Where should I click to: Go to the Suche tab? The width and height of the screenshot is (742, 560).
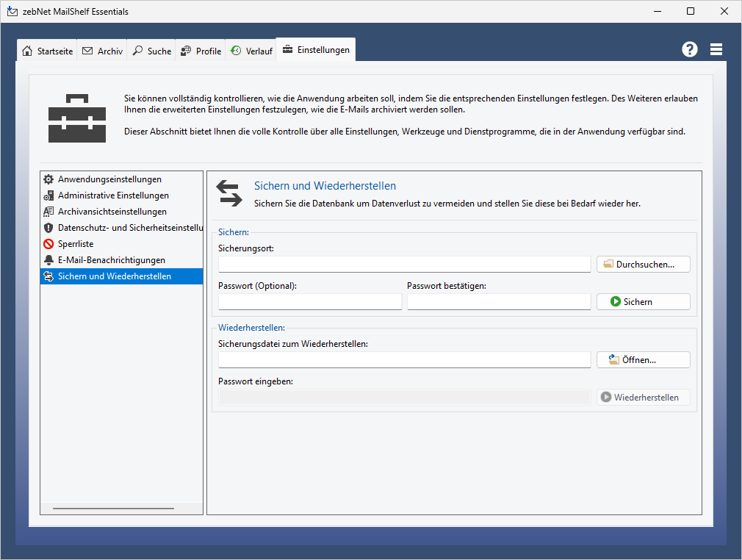pos(151,51)
